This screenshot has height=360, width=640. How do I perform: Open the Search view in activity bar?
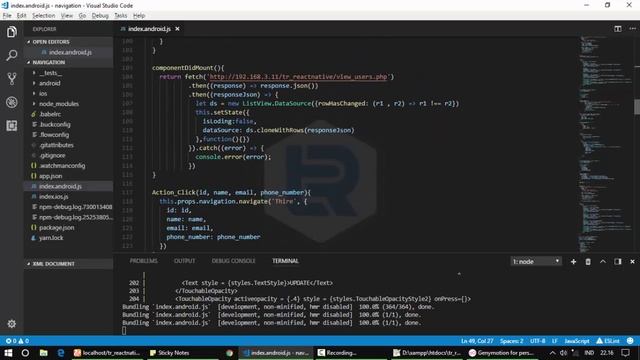(x=11, y=55)
